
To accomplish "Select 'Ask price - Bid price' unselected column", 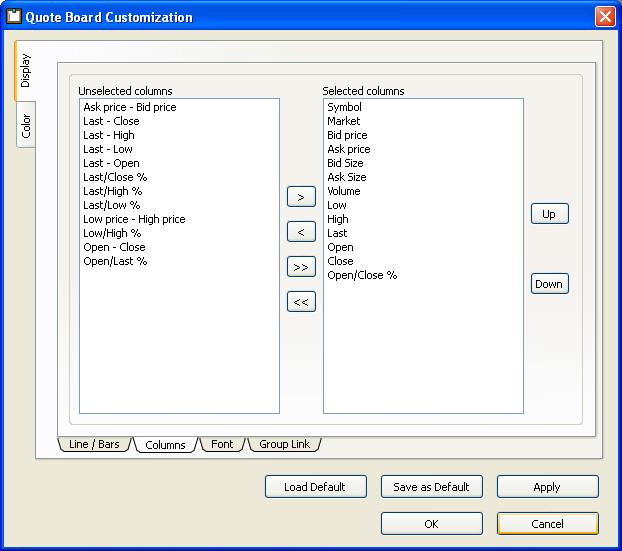I will point(129,107).
